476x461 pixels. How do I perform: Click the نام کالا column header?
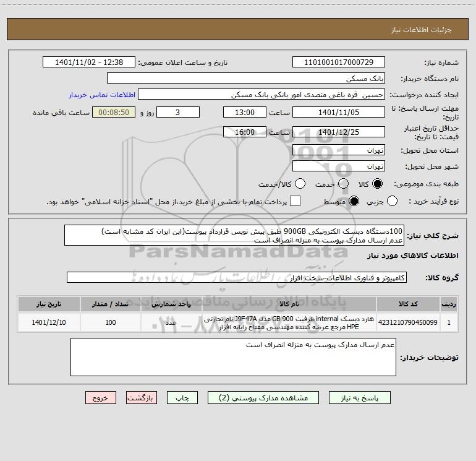click(x=289, y=304)
